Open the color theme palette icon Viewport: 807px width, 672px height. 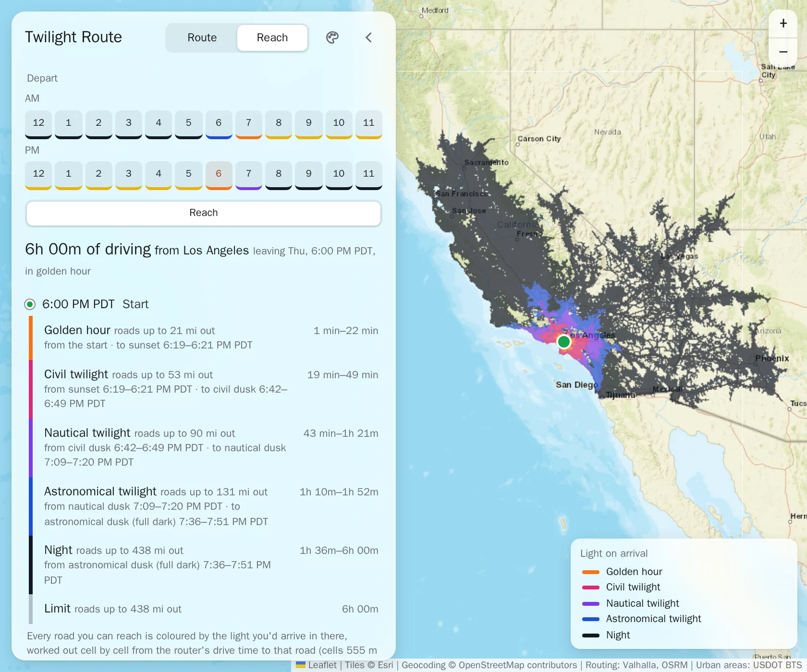tap(332, 37)
